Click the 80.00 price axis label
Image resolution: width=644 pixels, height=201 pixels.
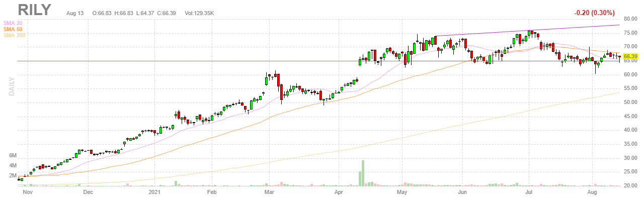coord(630,19)
